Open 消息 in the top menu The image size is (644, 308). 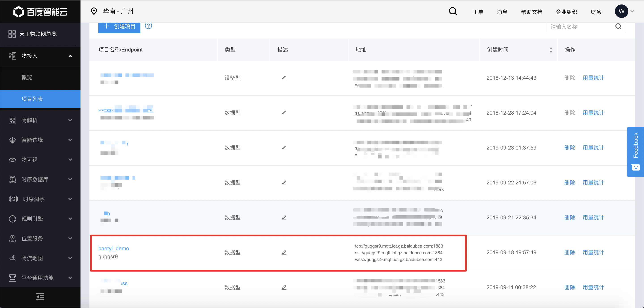pos(502,12)
